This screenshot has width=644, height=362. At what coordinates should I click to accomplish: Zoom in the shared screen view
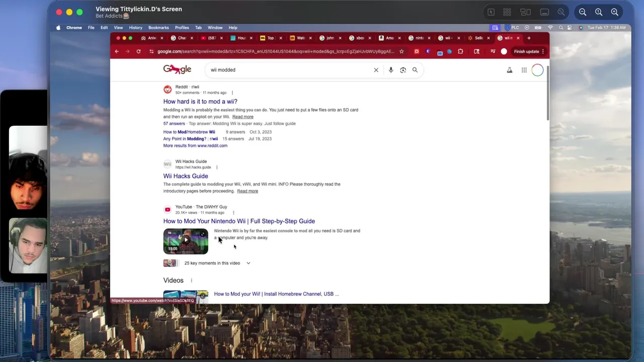[x=615, y=12]
